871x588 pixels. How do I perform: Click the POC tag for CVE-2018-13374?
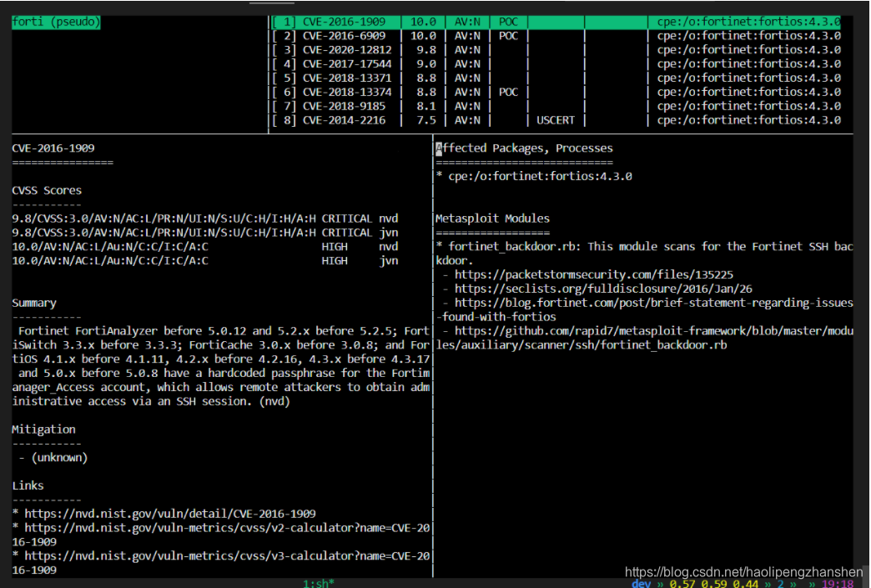[508, 93]
